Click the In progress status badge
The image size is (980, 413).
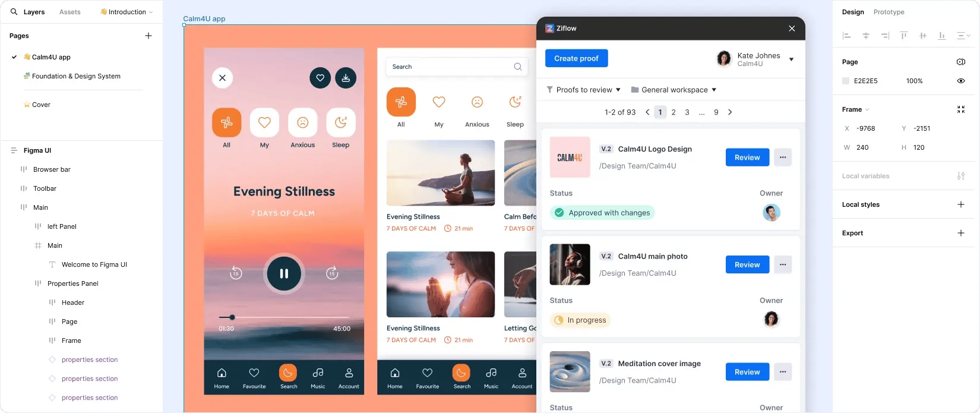[580, 320]
